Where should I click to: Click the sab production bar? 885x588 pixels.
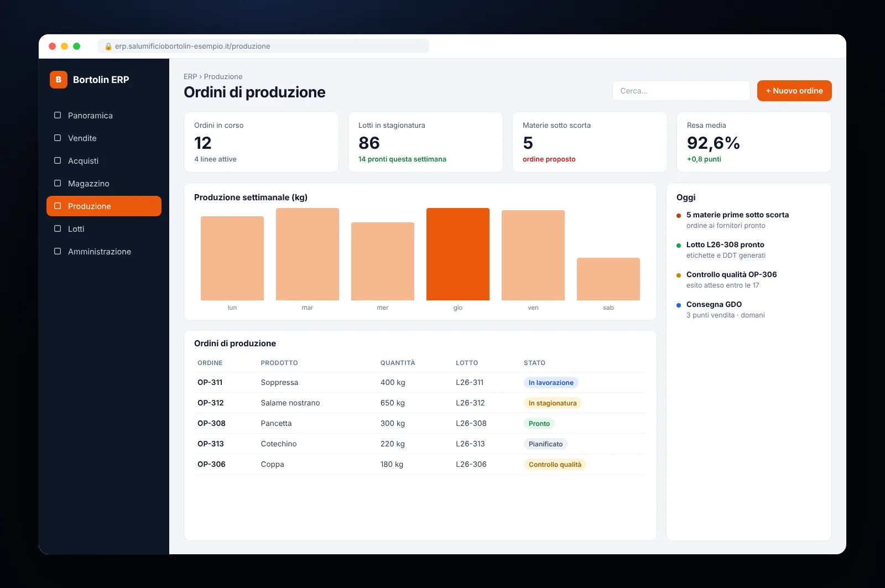tap(608, 279)
